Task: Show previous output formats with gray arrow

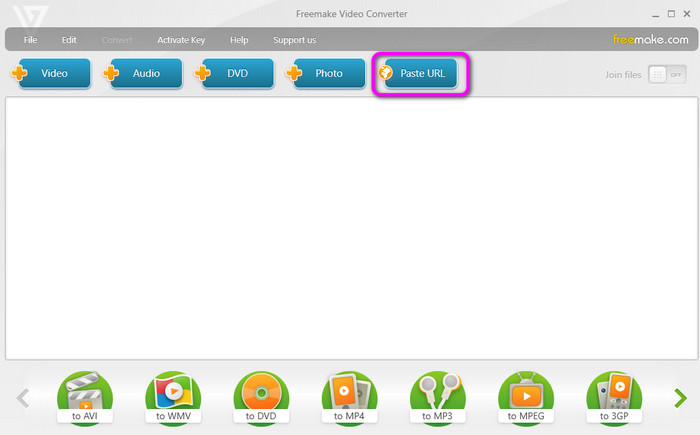Action: click(x=23, y=398)
